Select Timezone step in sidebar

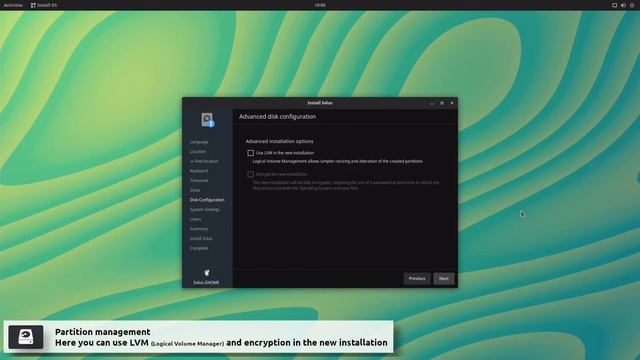point(199,180)
